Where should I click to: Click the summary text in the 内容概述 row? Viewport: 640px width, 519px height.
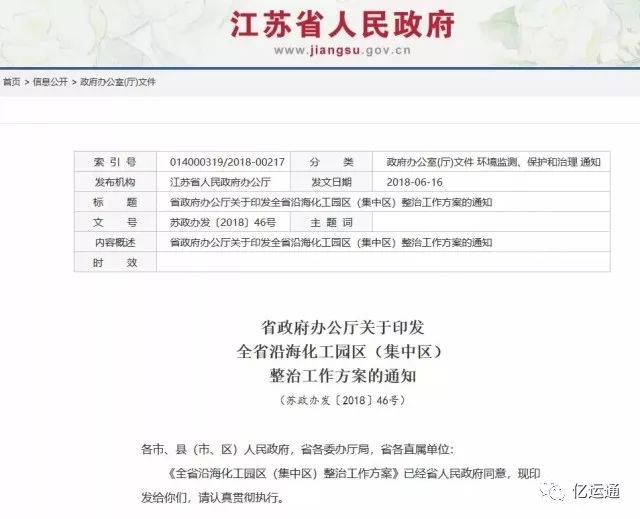[330, 242]
